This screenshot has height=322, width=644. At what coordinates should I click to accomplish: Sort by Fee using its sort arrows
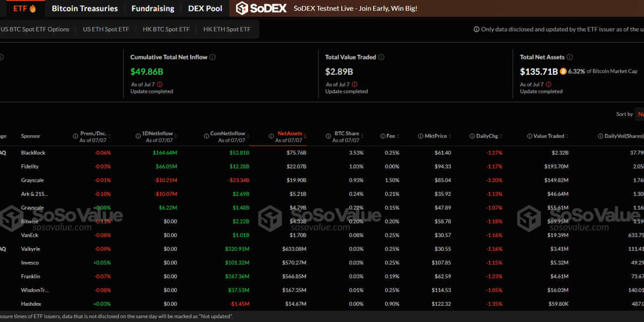coord(398,136)
